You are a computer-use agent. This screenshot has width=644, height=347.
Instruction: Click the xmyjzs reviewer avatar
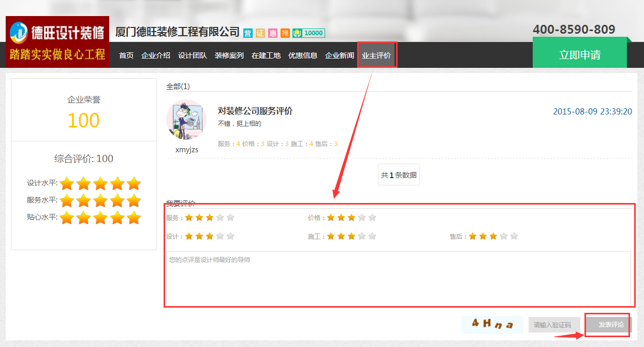[x=186, y=120]
